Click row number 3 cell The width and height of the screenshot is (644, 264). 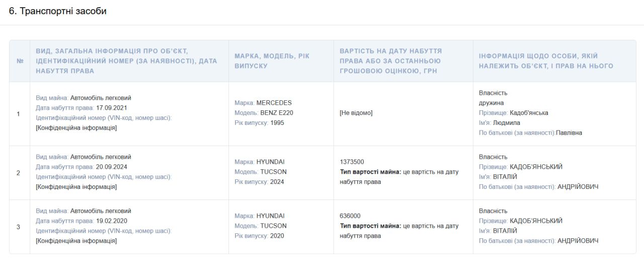19,227
